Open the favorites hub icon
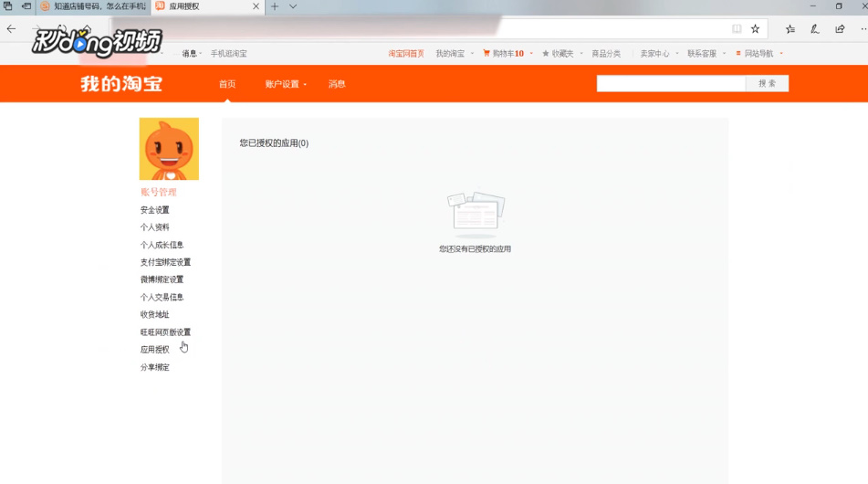Screen dimensions: 868x484 click(790, 29)
